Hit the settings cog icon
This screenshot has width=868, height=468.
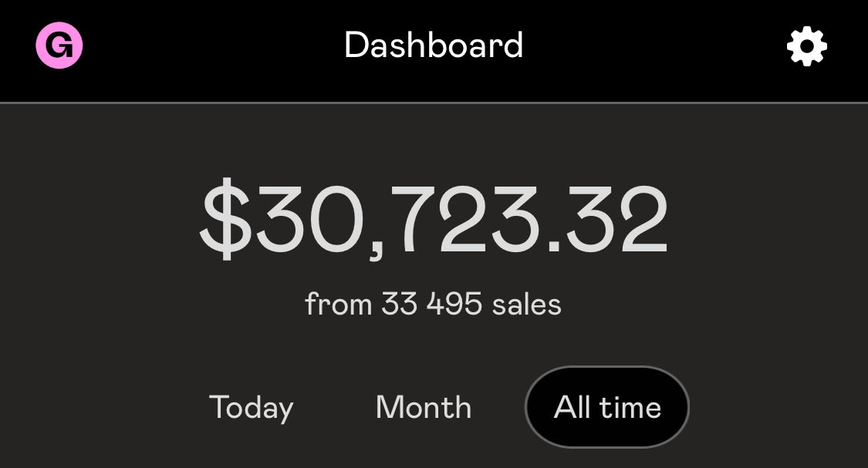coord(806,46)
